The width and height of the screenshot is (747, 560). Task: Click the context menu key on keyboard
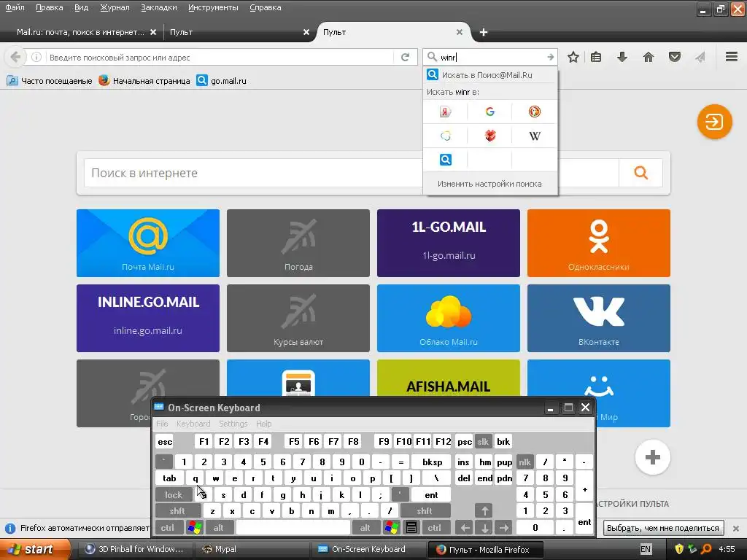[x=411, y=528]
